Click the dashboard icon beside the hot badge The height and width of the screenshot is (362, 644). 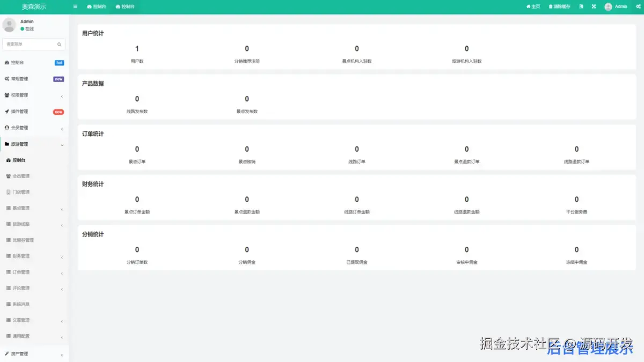pyautogui.click(x=7, y=63)
